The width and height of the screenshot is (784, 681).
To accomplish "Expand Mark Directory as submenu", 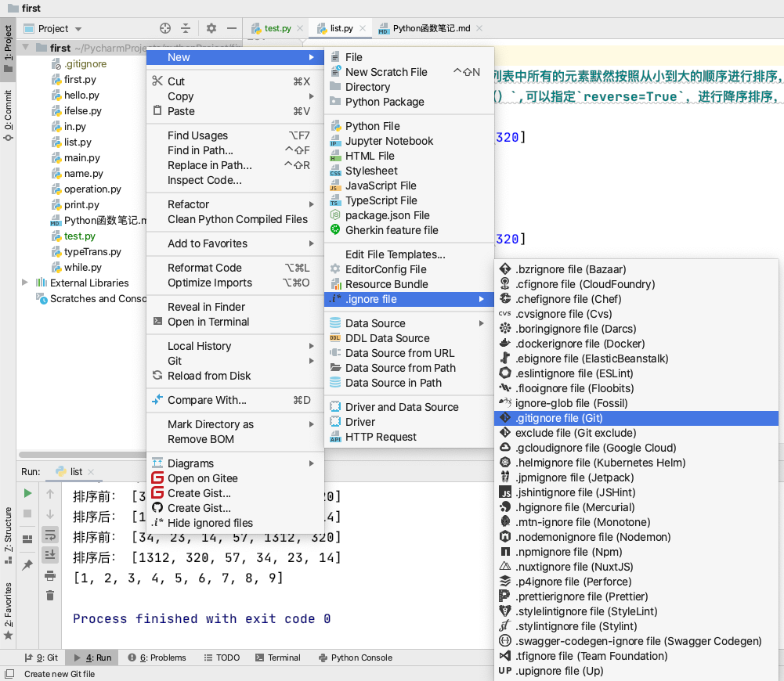I will click(235, 424).
